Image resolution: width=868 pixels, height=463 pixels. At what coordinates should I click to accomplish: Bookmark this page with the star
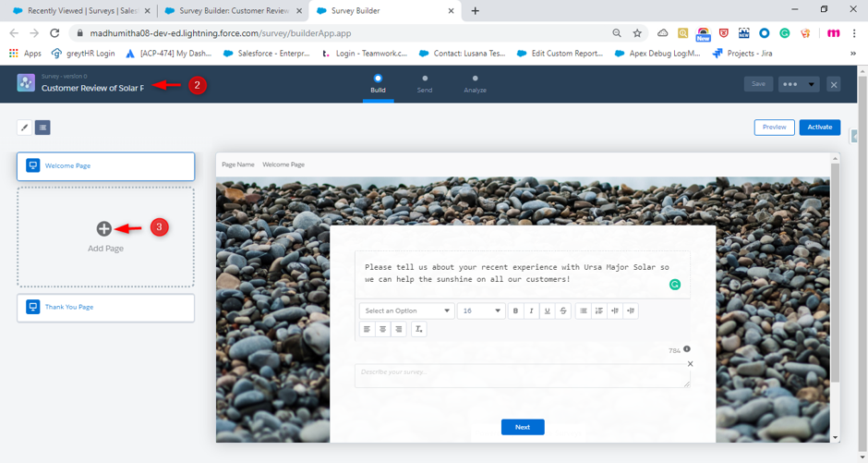tap(637, 33)
